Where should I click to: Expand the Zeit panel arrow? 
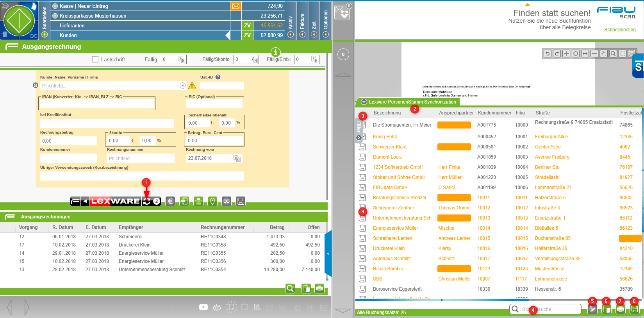(314, 34)
